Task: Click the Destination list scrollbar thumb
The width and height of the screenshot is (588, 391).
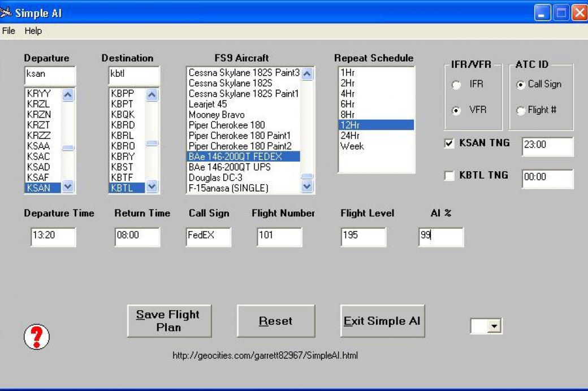Action: (152, 143)
